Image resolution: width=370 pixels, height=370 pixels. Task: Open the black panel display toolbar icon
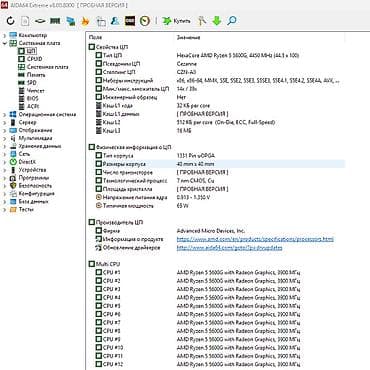pyautogui.click(x=130, y=21)
